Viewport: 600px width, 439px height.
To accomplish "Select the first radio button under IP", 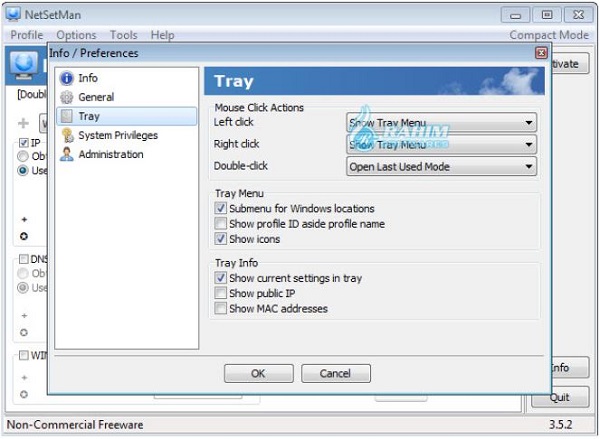I will [23, 156].
